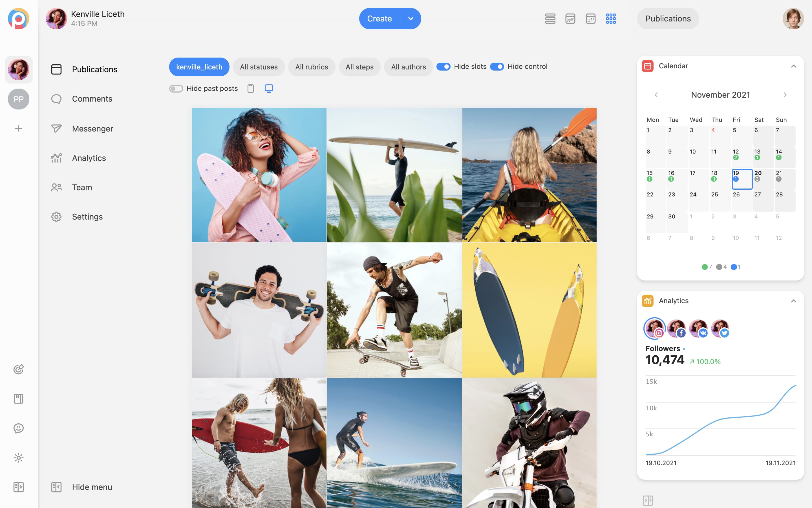Select November 20 in calendar

pos(763,179)
